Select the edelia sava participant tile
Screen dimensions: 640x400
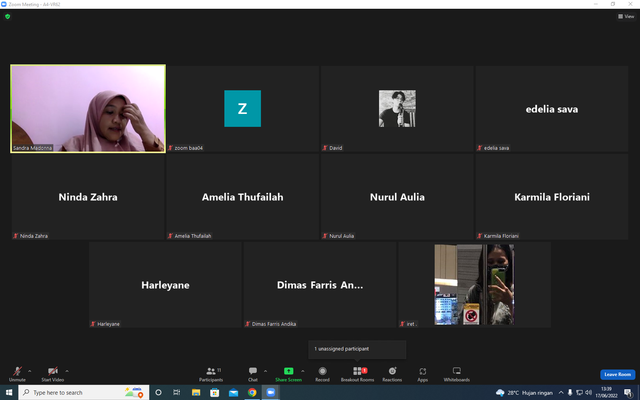pyautogui.click(x=552, y=109)
